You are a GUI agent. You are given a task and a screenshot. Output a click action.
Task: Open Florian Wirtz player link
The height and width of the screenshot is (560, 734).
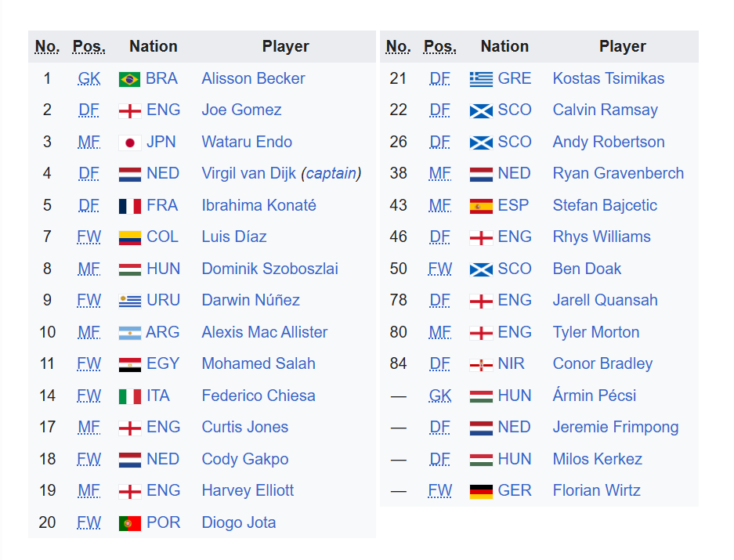[x=596, y=490]
